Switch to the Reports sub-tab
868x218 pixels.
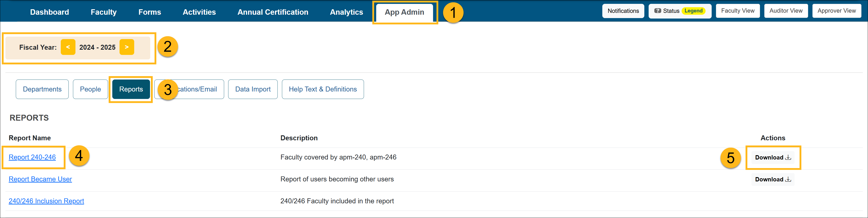[131, 89]
